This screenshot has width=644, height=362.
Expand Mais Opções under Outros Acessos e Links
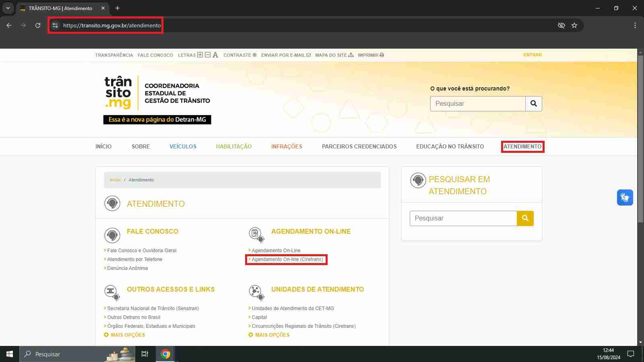pos(124,335)
